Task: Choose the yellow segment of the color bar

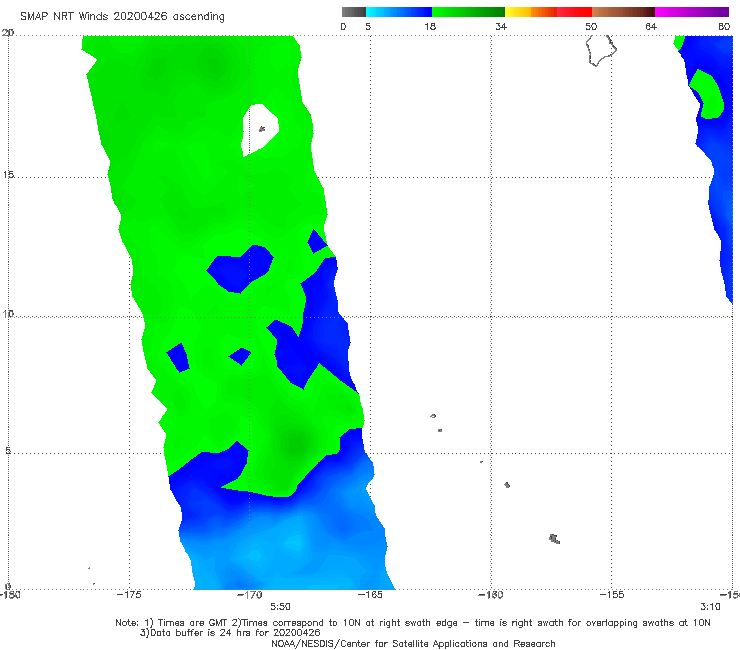Action: point(518,12)
